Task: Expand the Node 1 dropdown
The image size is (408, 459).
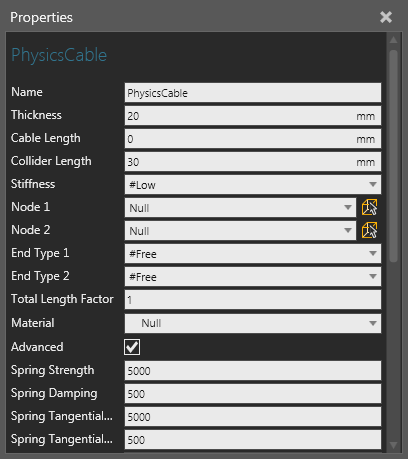Action: click(240, 207)
